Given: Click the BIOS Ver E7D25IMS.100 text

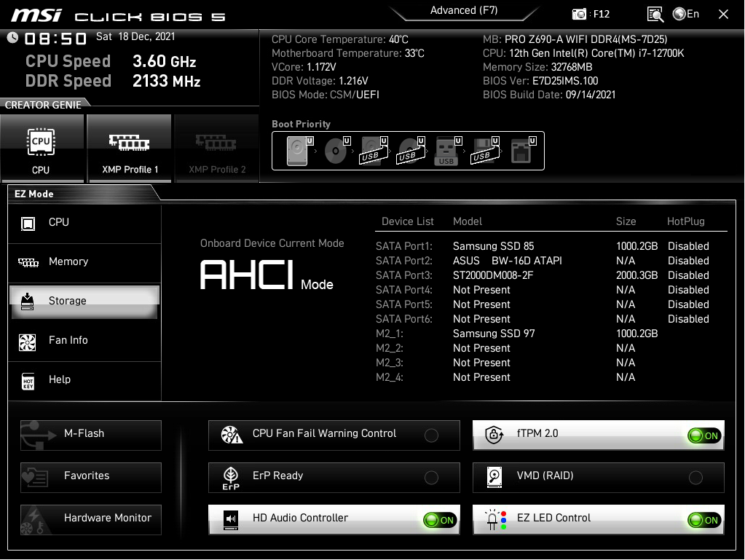Looking at the screenshot, I should click(540, 82).
